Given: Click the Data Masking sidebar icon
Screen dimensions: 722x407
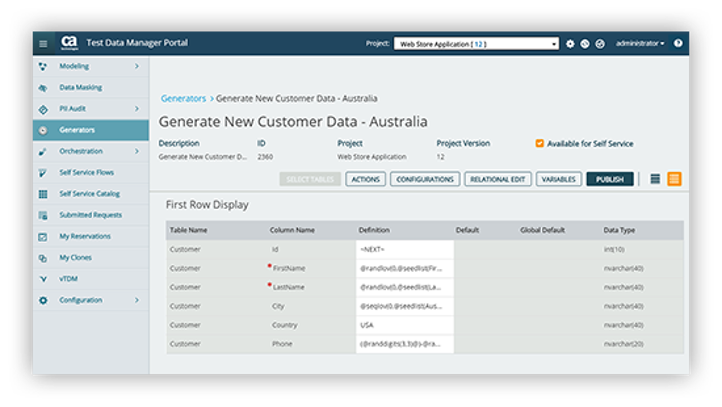Looking at the screenshot, I should point(43,87).
